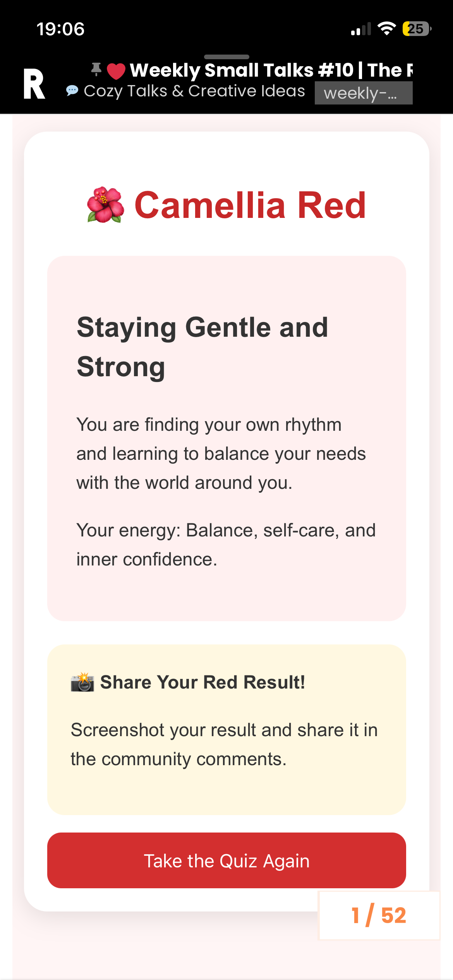Screen dimensions: 453x980
Task: Tap the battery indicator in status bar
Action: pos(417,29)
